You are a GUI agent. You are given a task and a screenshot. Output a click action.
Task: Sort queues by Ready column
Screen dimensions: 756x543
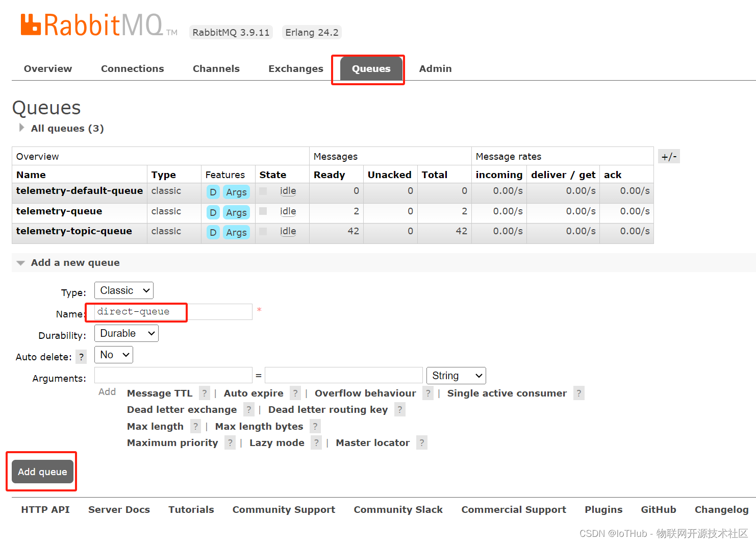coord(330,175)
